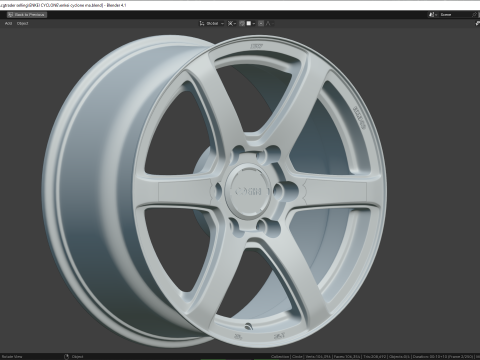Click the transform orientation icon beside Global

pyautogui.click(x=202, y=23)
